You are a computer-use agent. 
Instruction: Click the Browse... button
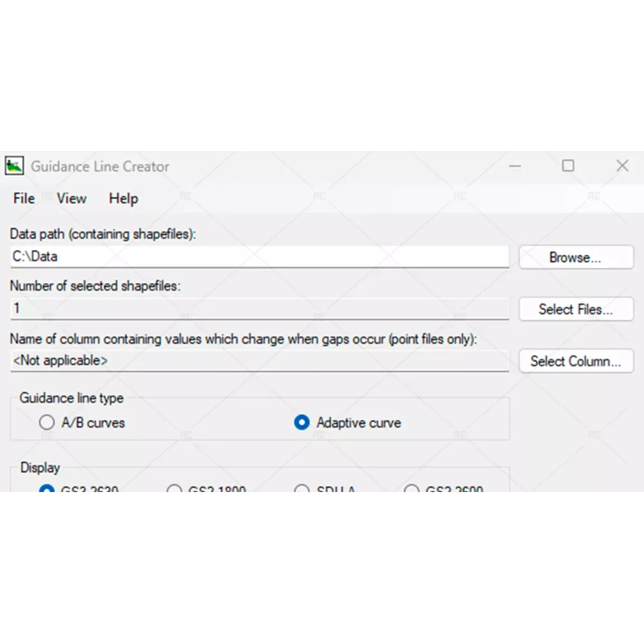pos(576,258)
